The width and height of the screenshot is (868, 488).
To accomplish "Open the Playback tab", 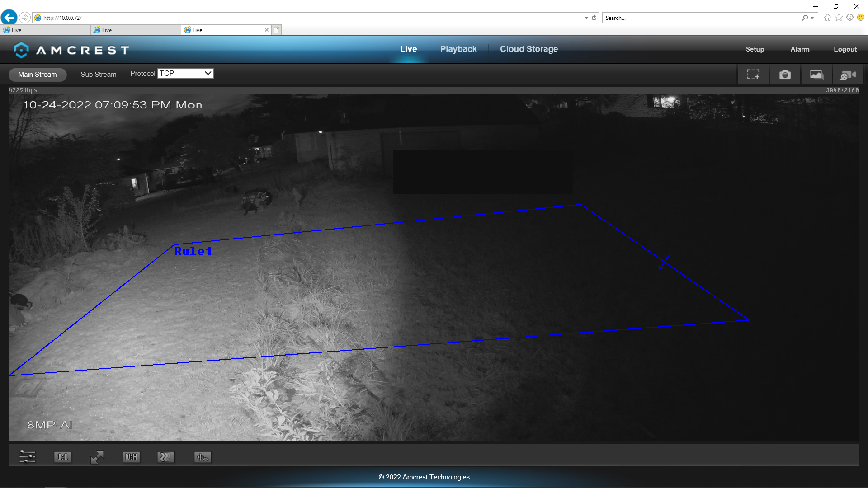I will coord(458,49).
